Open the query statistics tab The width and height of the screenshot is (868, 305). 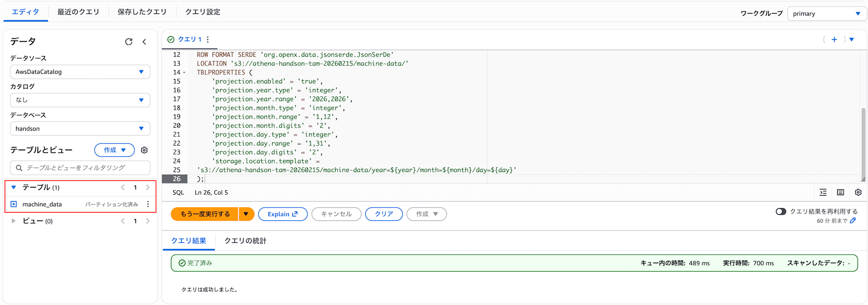[x=245, y=241]
